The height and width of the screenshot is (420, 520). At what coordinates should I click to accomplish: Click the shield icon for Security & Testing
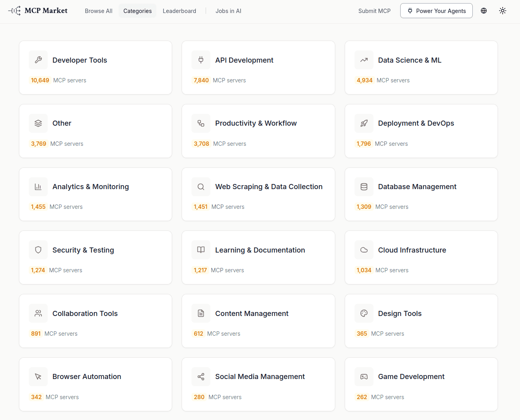pyautogui.click(x=38, y=250)
